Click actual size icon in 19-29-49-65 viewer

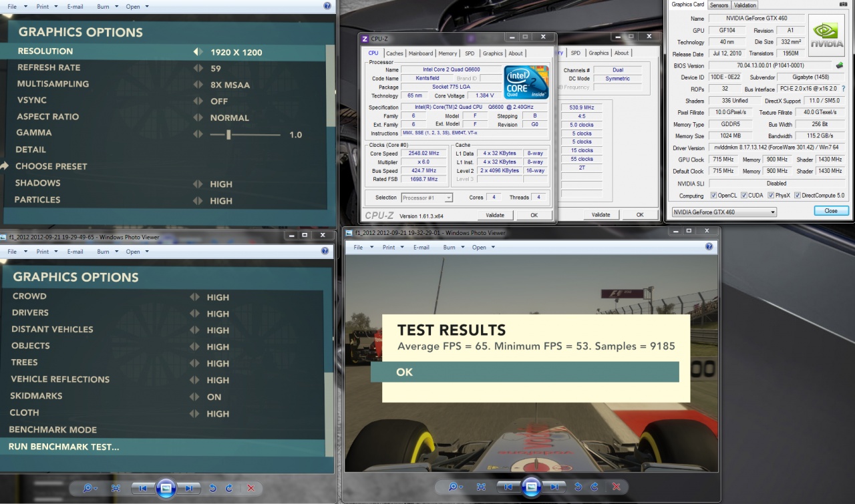[x=116, y=488]
